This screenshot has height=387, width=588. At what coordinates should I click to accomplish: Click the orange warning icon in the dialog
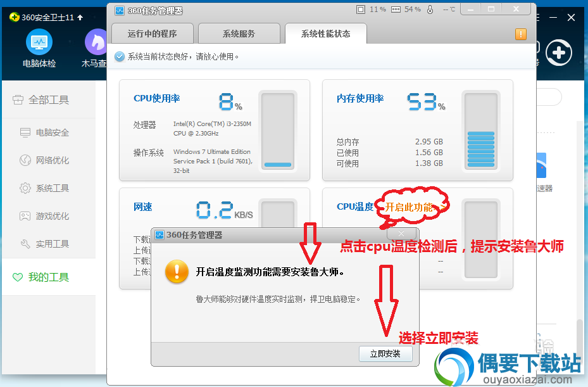point(177,271)
